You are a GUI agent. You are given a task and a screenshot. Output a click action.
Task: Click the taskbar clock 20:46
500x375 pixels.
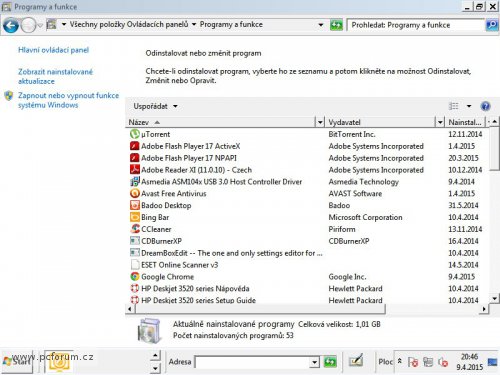469,357
